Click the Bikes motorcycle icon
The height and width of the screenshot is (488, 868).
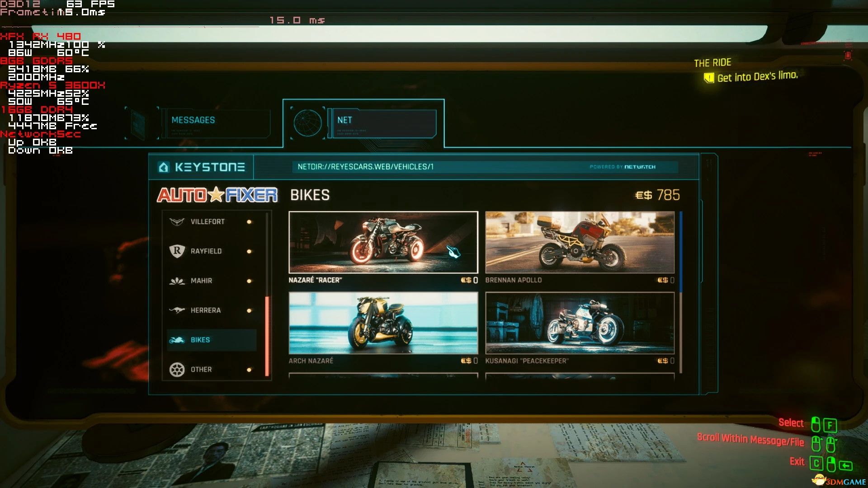click(x=177, y=340)
